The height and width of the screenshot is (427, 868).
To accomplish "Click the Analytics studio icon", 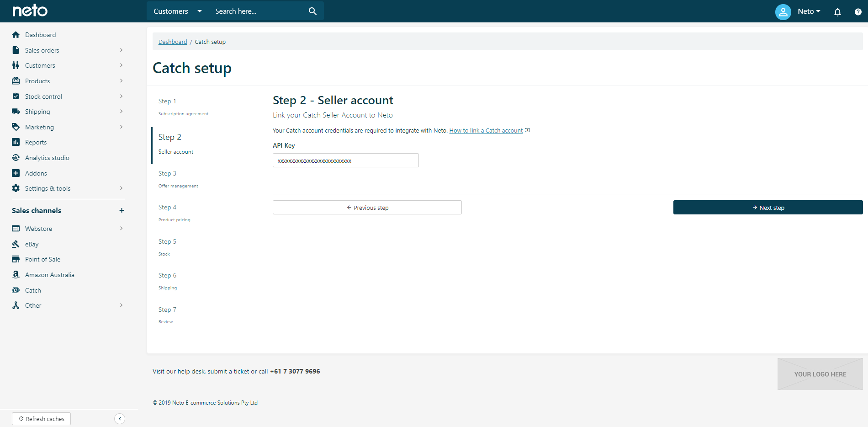I will (x=16, y=158).
